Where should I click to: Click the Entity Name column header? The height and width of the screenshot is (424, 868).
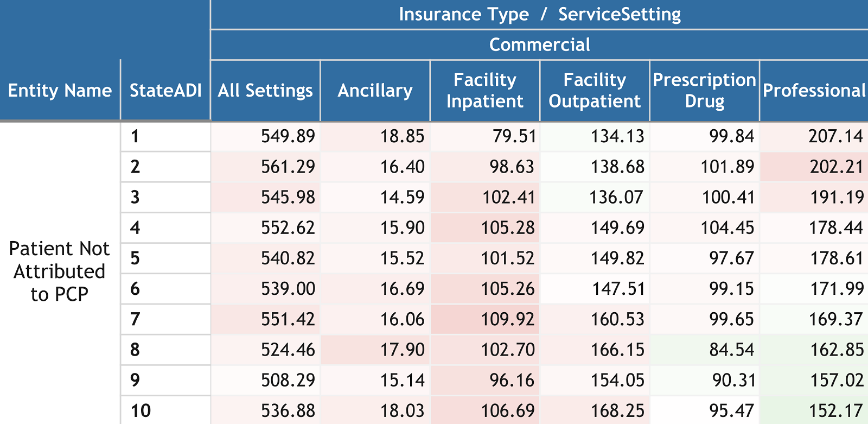pyautogui.click(x=60, y=90)
